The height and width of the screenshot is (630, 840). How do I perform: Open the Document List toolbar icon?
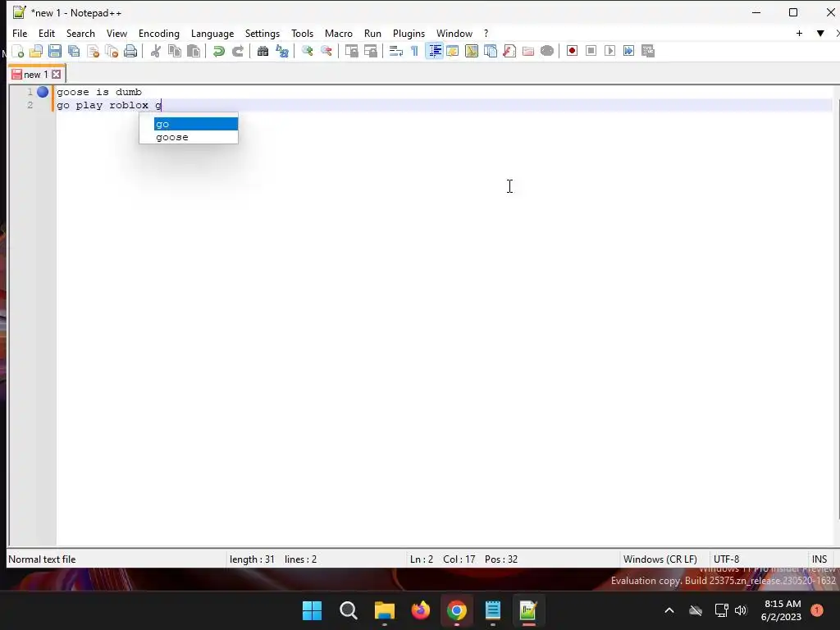pos(491,51)
